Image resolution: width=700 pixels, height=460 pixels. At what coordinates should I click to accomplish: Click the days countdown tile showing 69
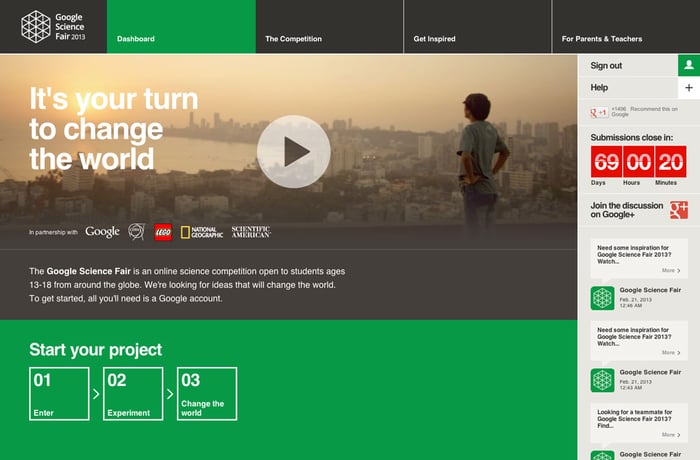(607, 162)
